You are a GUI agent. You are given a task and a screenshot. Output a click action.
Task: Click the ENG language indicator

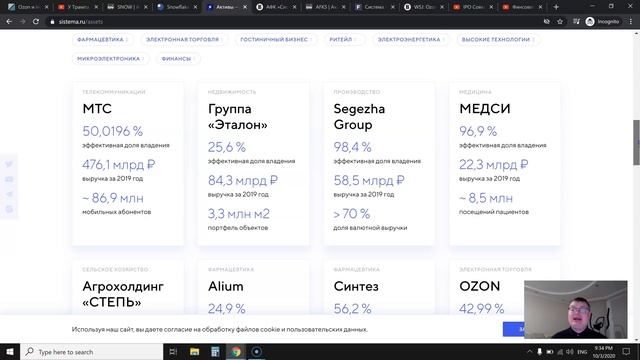[x=582, y=351]
